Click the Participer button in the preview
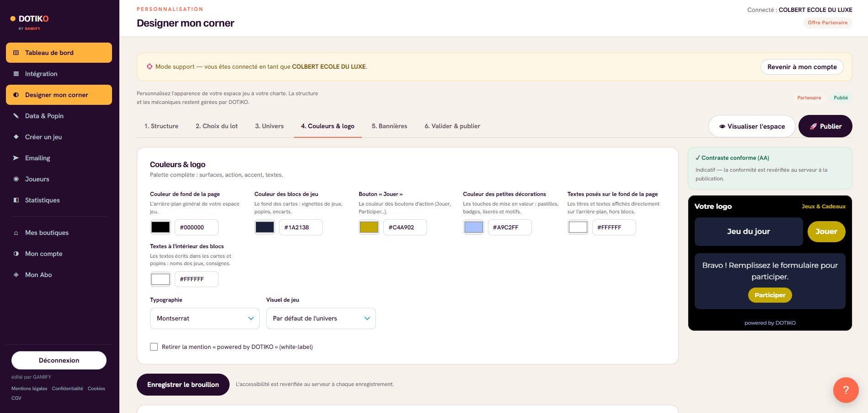Viewport: 868px width, 413px height. tap(770, 295)
